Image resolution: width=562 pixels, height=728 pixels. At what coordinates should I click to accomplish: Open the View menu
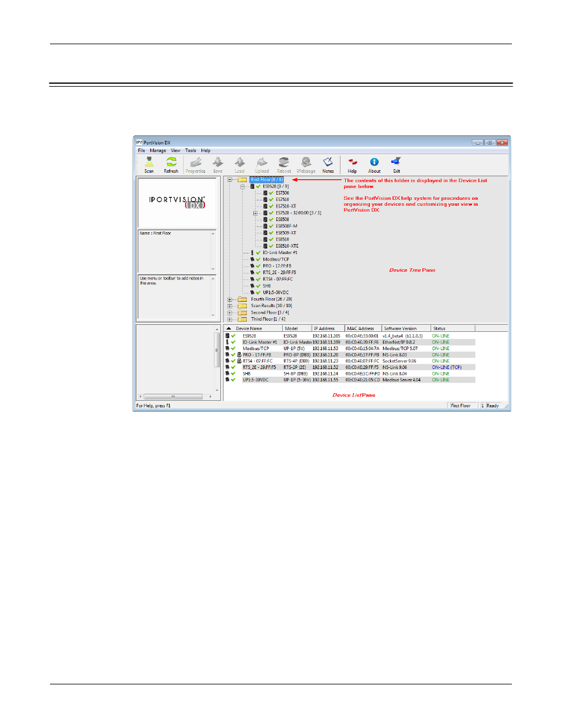pyautogui.click(x=176, y=150)
